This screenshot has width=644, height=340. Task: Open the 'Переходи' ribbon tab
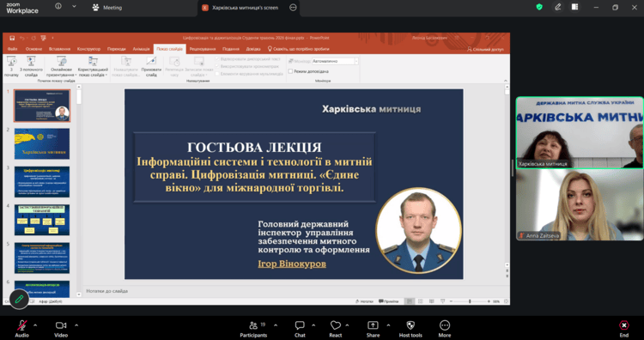coord(117,49)
